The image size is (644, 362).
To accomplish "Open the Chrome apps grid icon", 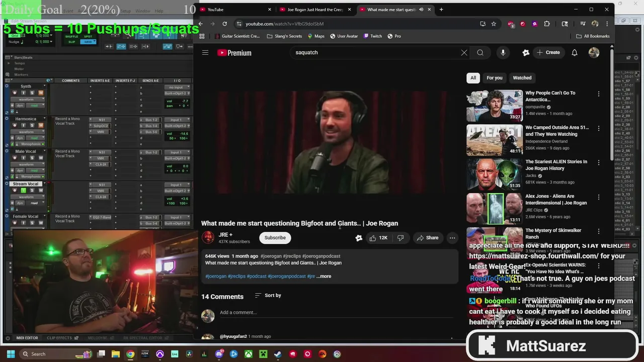I will pos(202,36).
